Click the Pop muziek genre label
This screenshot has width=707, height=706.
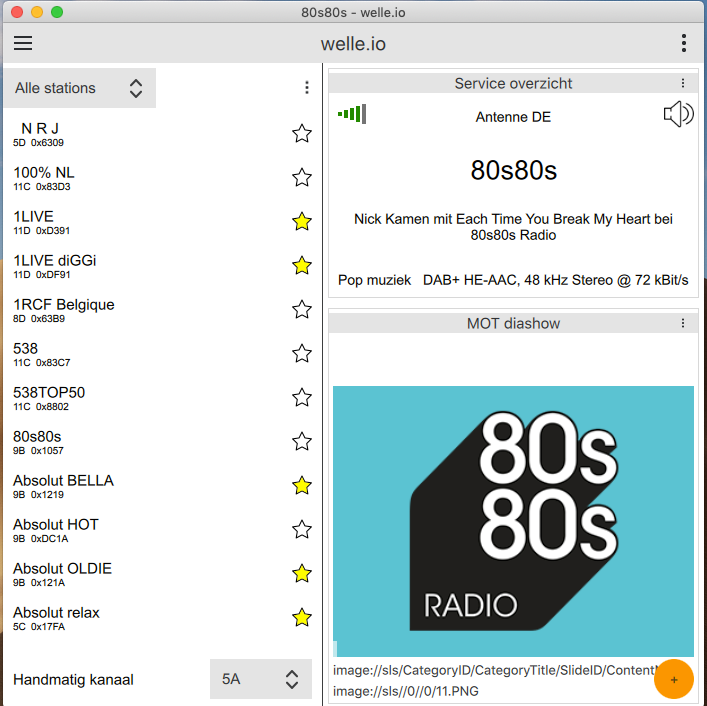click(374, 280)
